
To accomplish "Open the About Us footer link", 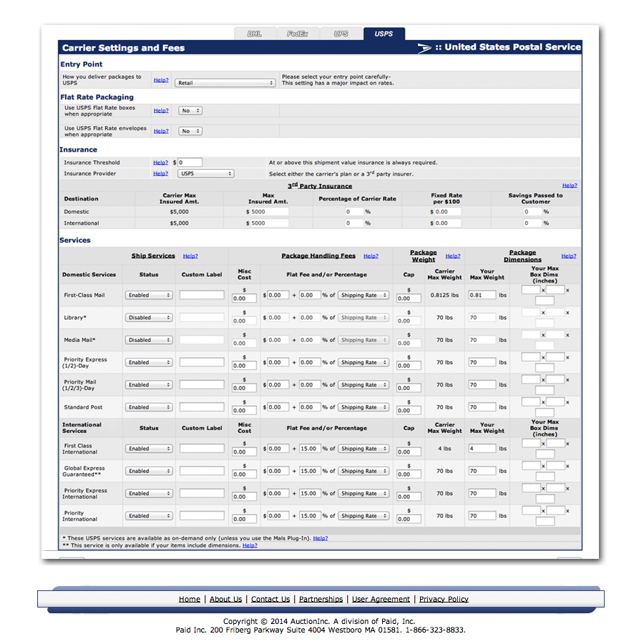I will point(226,599).
